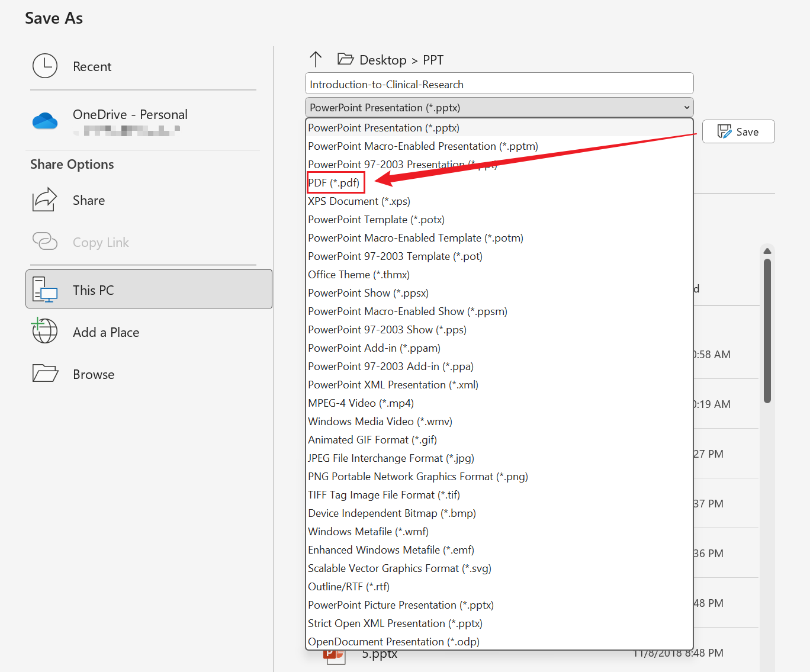
Task: Go up one folder level arrow
Action: (x=316, y=59)
